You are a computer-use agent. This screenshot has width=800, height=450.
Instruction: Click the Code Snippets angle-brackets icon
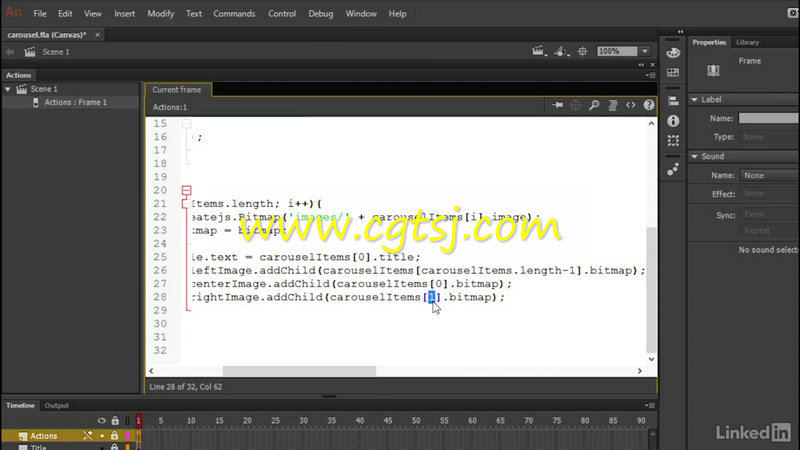(631, 105)
